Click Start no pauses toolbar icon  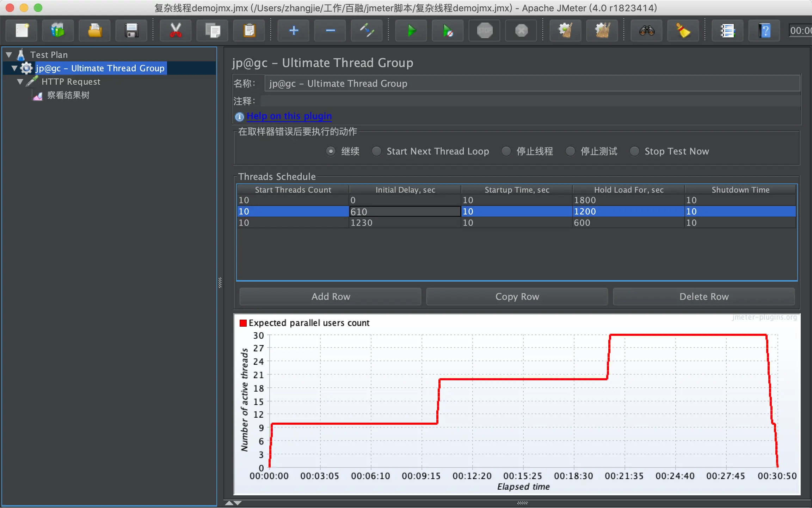pos(447,31)
